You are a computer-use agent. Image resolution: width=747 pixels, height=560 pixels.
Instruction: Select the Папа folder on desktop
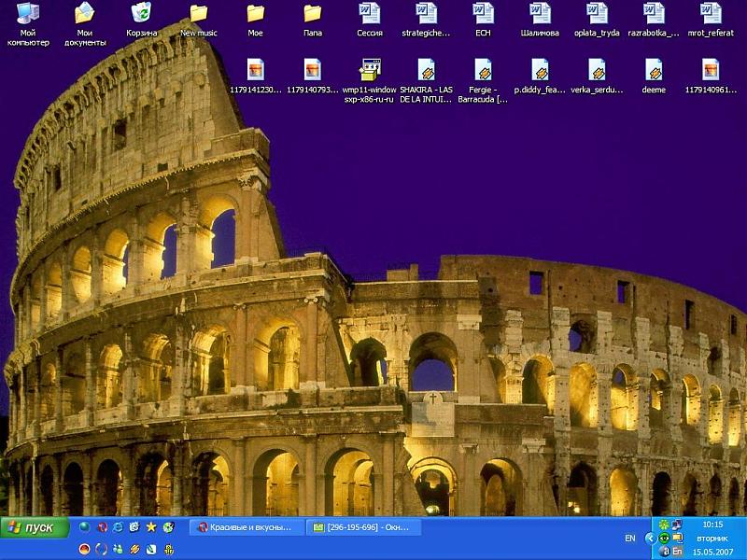tap(312, 14)
